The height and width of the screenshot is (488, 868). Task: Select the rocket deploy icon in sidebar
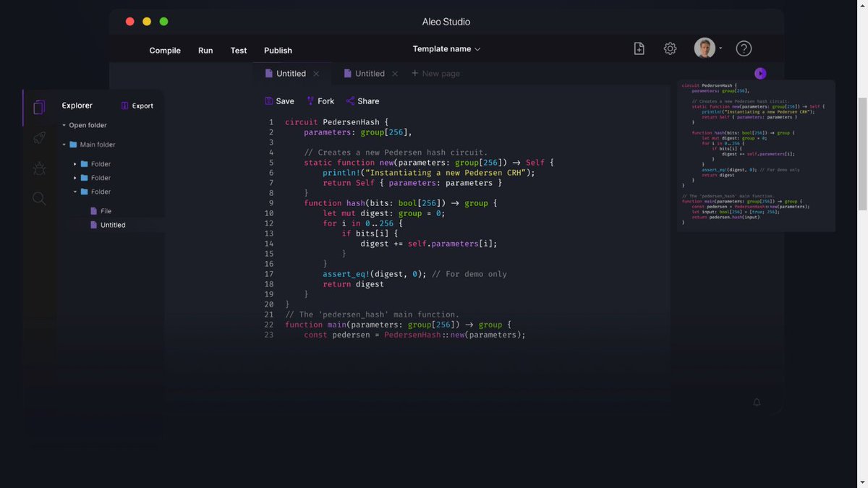pyautogui.click(x=39, y=137)
